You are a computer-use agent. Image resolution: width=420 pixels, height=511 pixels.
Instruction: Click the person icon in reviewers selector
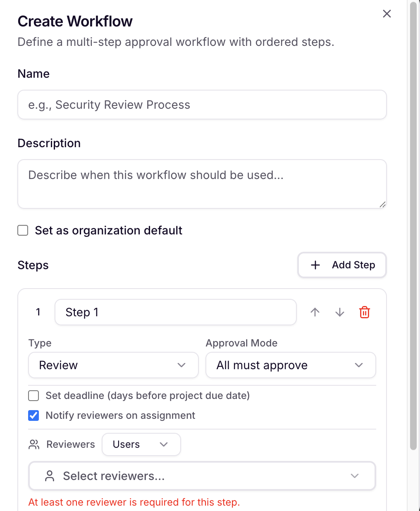click(50, 476)
